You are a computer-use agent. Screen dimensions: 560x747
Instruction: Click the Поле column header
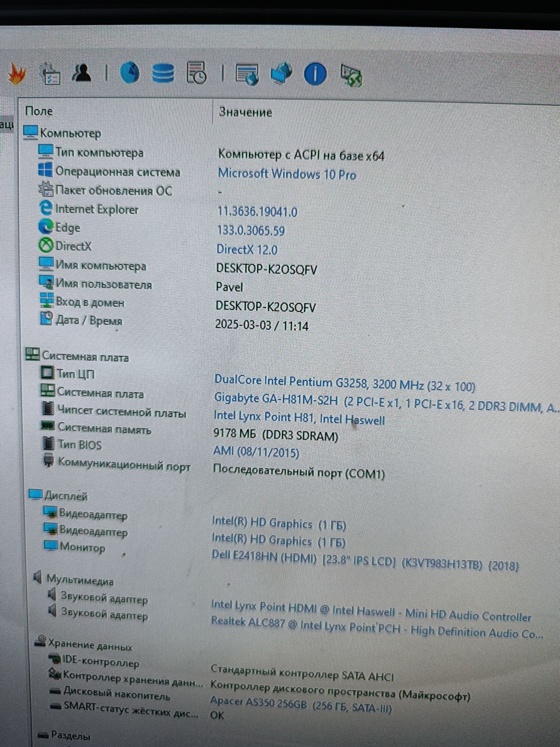[39, 111]
